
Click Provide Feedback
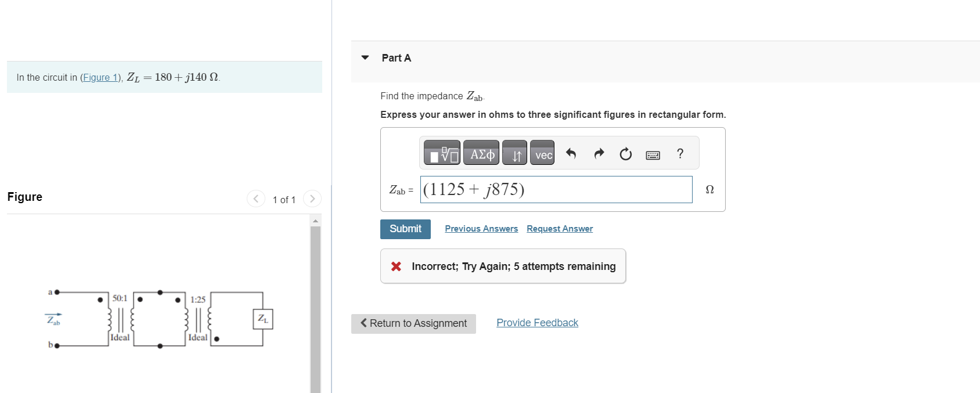click(x=536, y=322)
